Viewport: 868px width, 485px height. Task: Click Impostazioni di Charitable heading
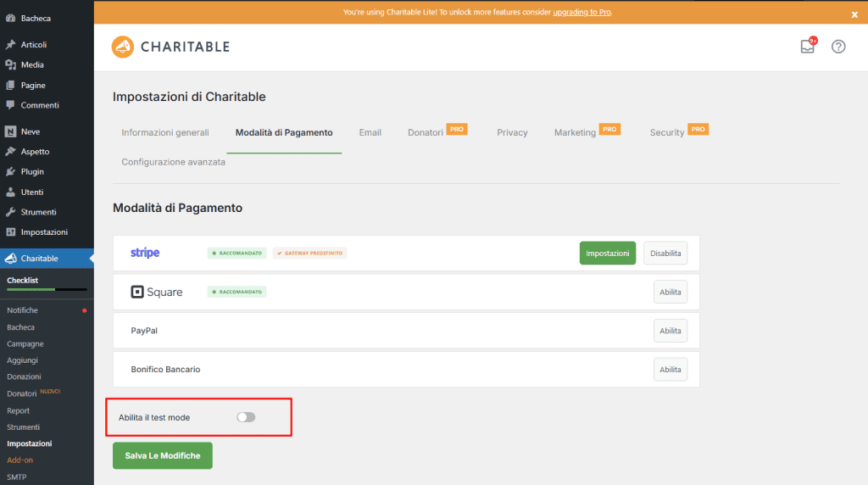pyautogui.click(x=189, y=97)
